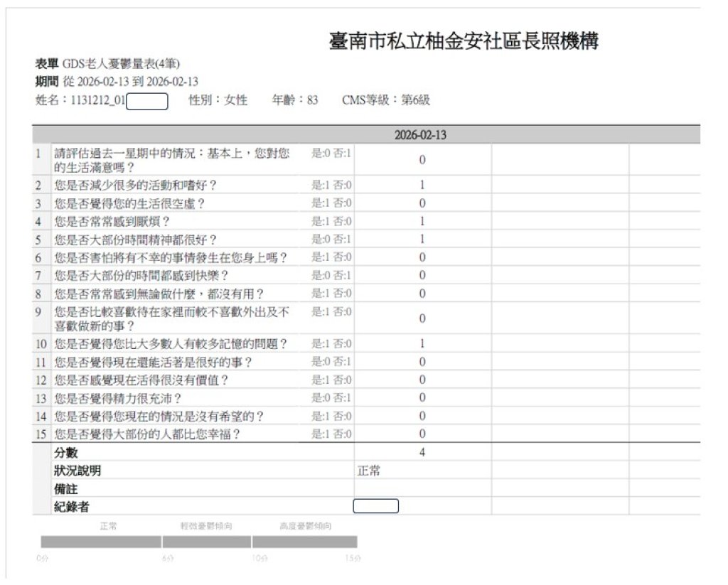Click the 高度憂鬱傾向 segment of the score bar
The height and width of the screenshot is (585, 728).
[304, 542]
